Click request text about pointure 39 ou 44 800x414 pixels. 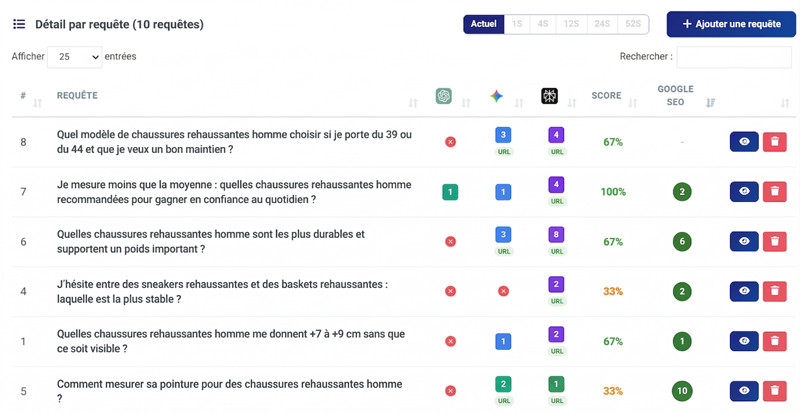234,142
